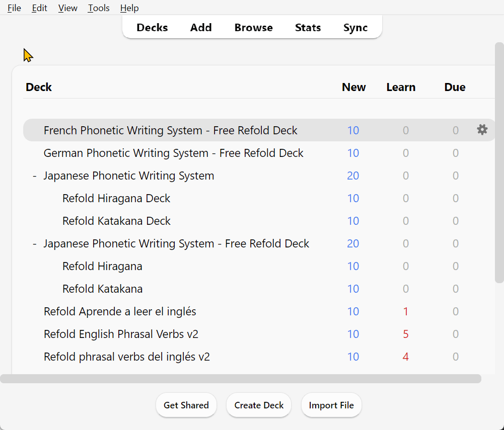The height and width of the screenshot is (430, 504).
Task: Click the Create Deck button
Action: (259, 405)
